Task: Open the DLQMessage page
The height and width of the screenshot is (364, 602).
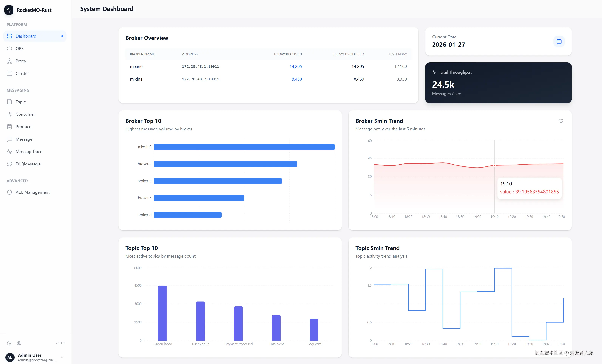Action: point(28,164)
